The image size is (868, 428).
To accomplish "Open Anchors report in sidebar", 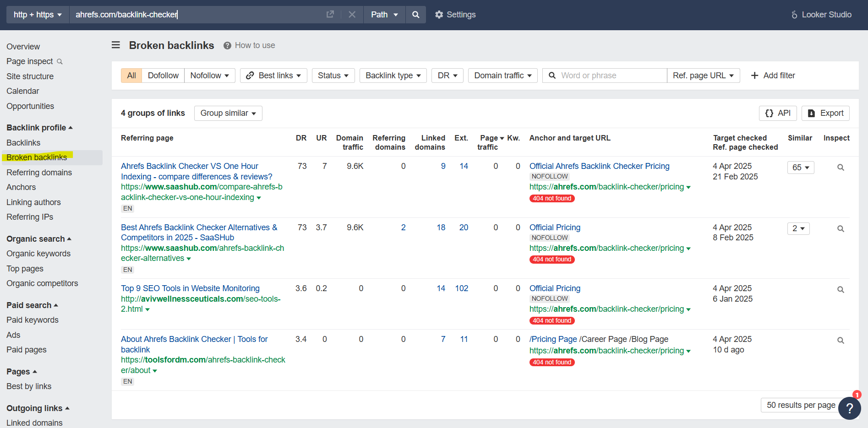I will (x=21, y=187).
